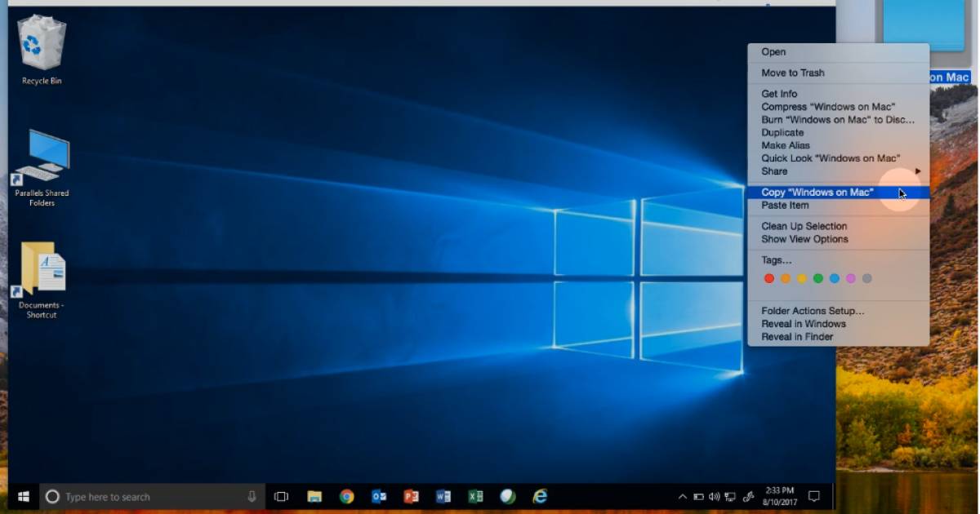This screenshot has height=514, width=980.
Task: Launch Outlook from the taskbar
Action: point(379,496)
